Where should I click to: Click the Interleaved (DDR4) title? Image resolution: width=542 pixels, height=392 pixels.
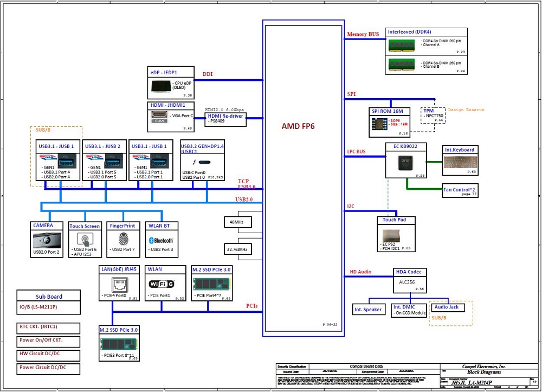point(410,32)
